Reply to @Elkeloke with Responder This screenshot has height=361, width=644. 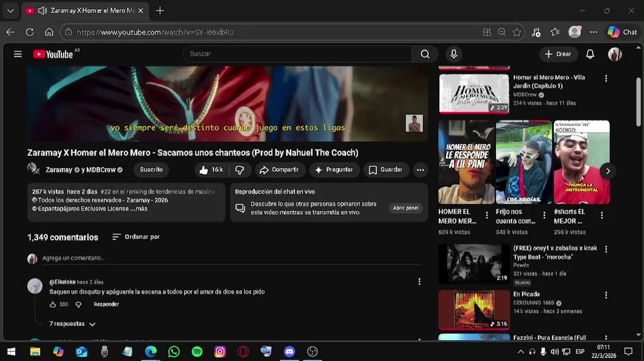(106, 304)
